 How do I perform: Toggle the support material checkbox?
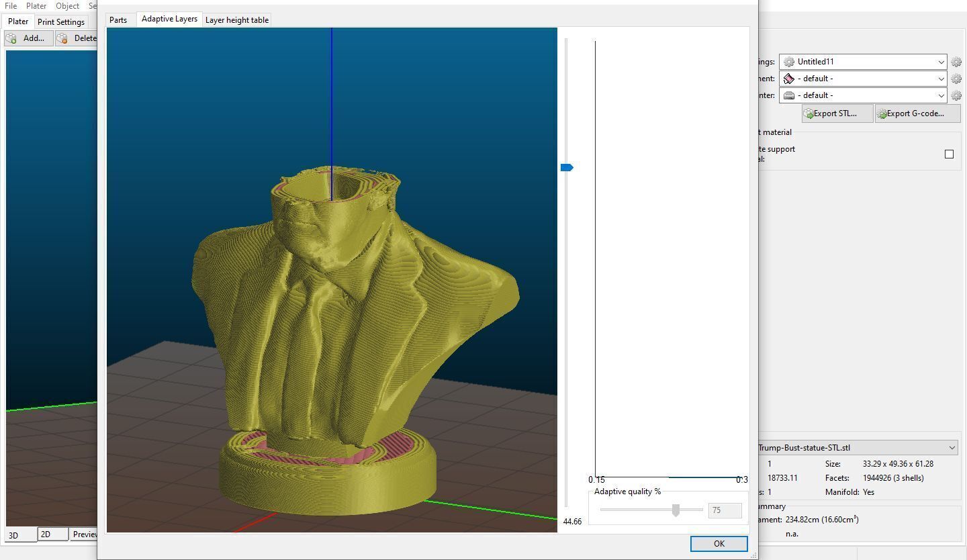click(949, 154)
